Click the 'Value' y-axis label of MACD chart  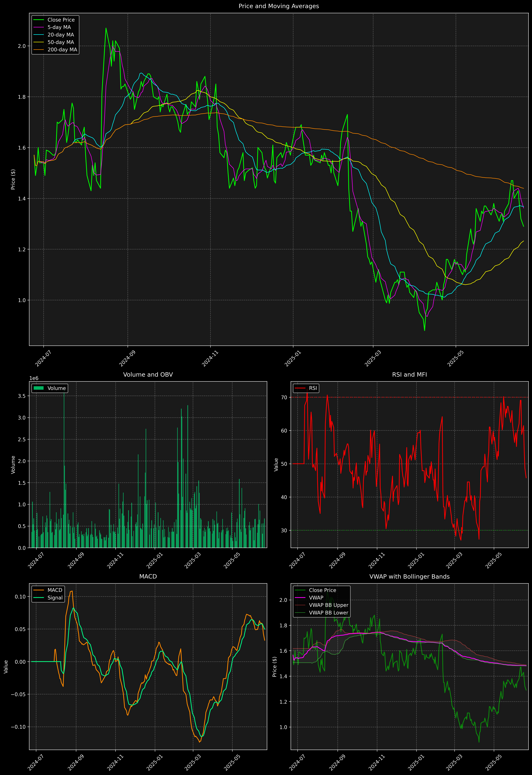(x=6, y=667)
